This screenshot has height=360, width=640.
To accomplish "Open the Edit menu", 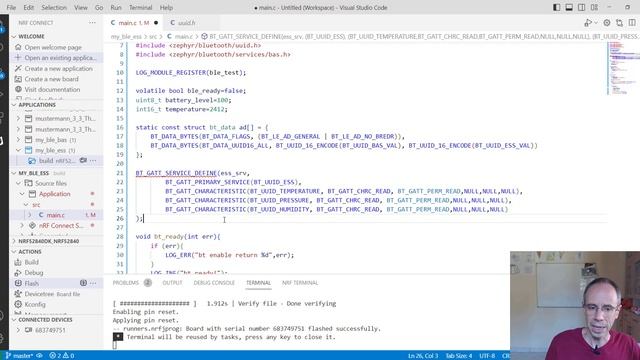I will click(29, 7).
